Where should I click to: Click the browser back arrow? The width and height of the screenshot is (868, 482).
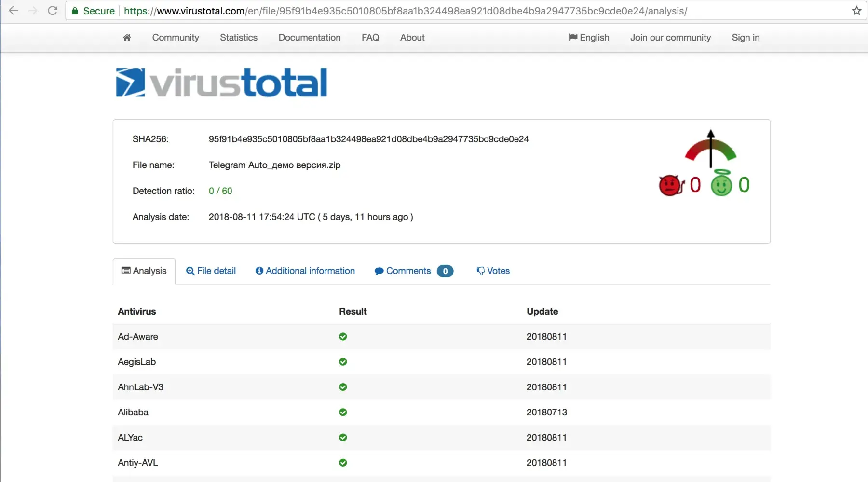click(x=14, y=11)
